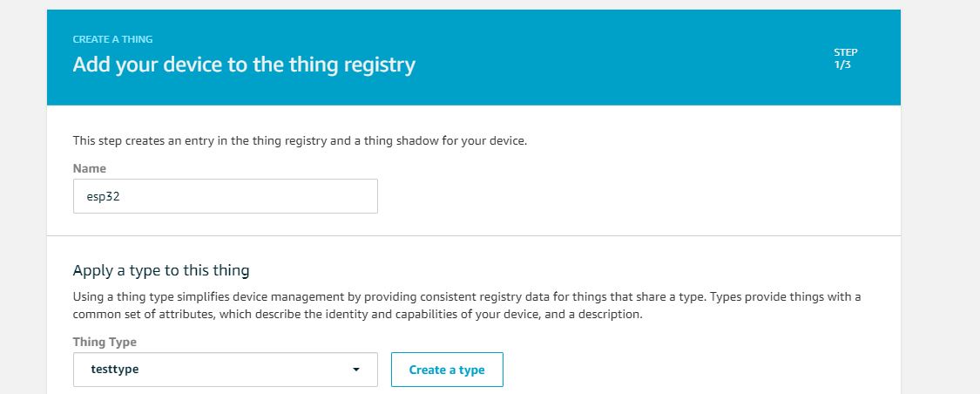Click the Thing Type field label

point(105,342)
